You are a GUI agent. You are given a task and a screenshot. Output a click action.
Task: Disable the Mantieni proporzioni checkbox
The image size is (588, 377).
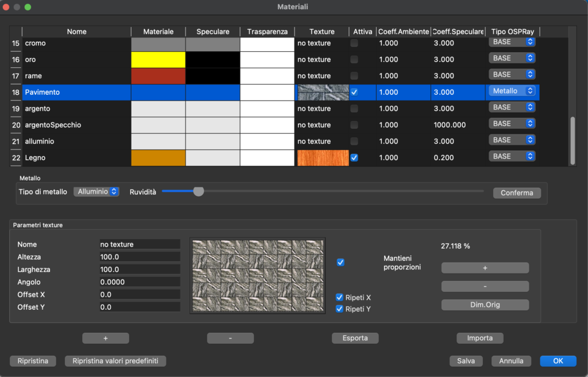coord(341,262)
